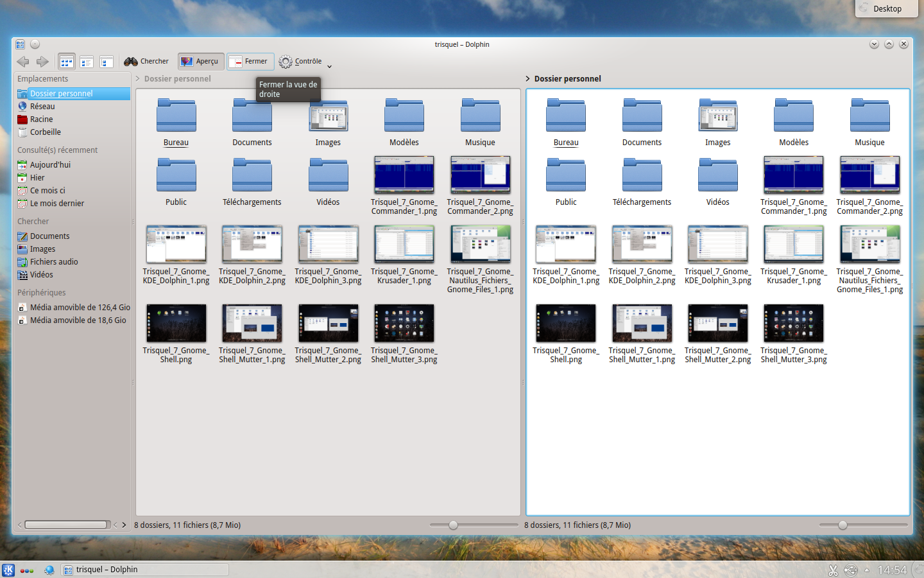The height and width of the screenshot is (578, 924).
Task: Select Vidéos folder in left pane
Action: click(328, 182)
